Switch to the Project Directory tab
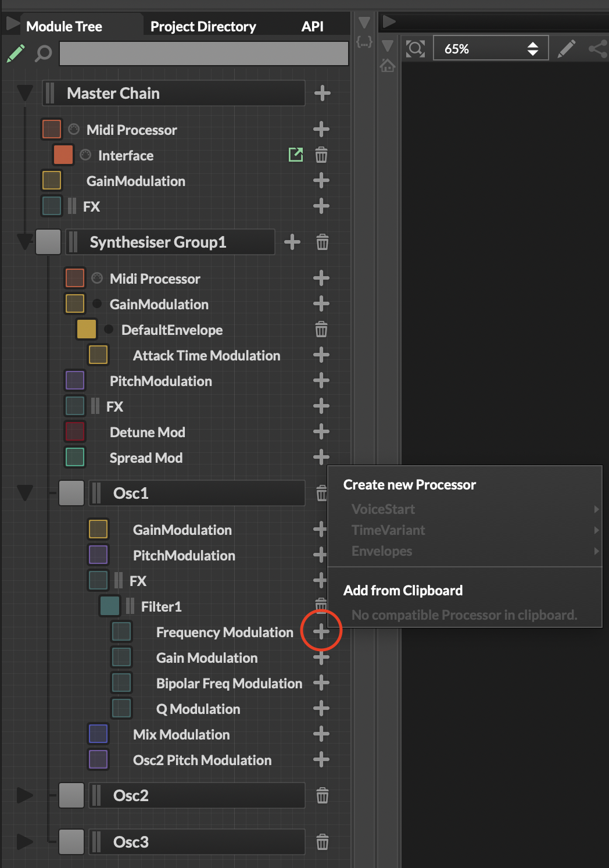 [203, 27]
